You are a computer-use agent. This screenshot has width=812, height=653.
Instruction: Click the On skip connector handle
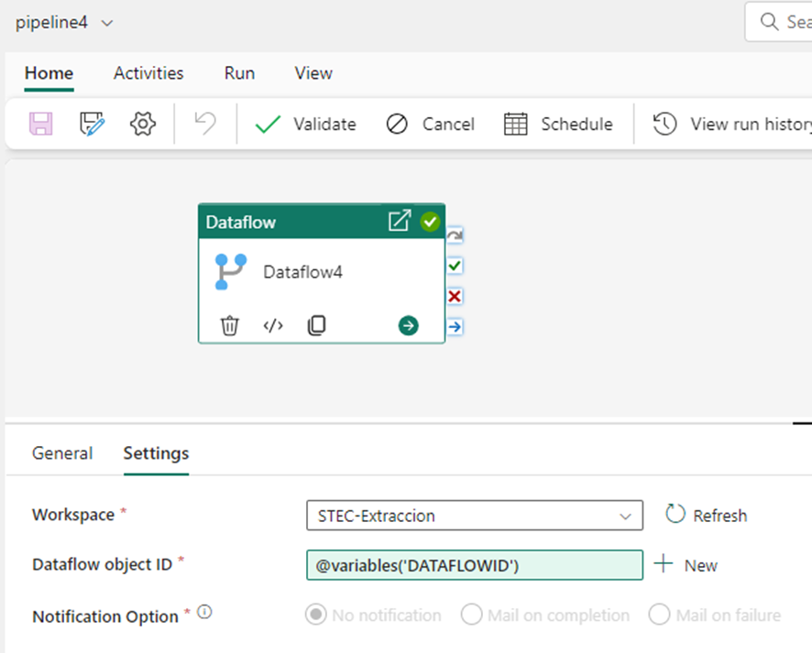point(455,236)
